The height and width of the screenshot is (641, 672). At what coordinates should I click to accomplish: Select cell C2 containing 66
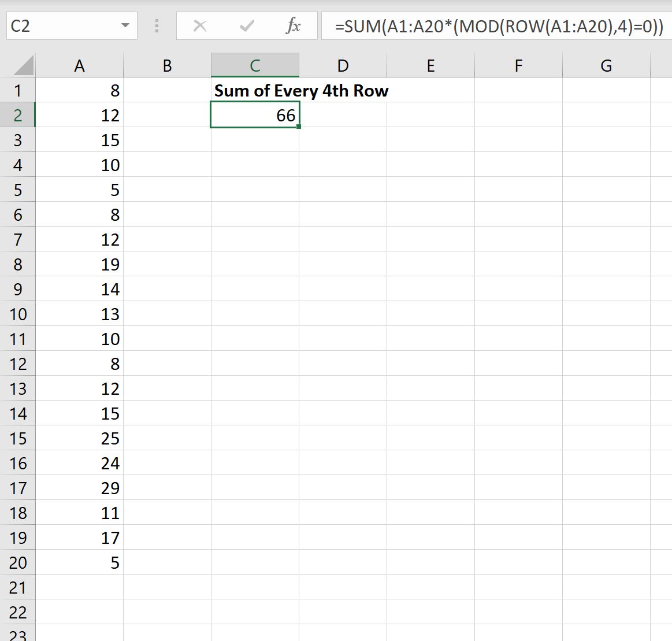(255, 115)
